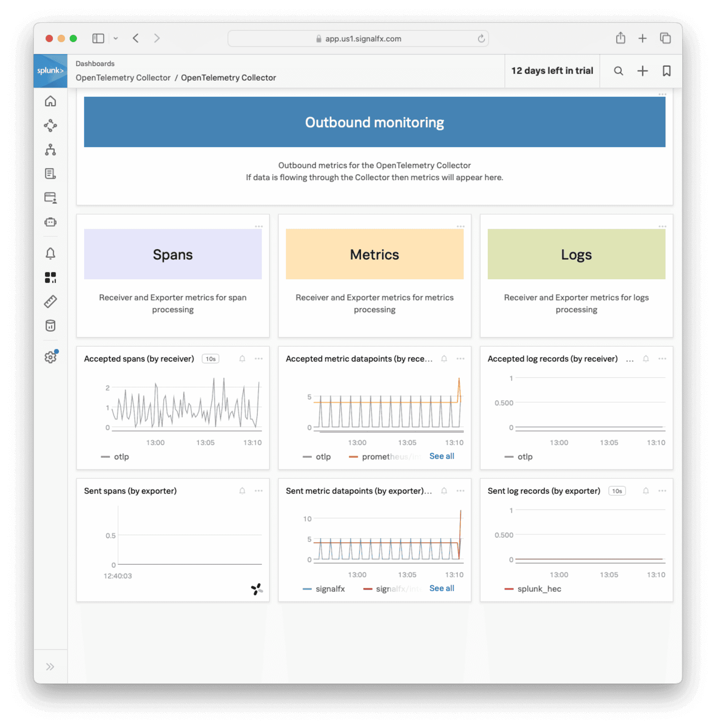
Task: Click the search magnifier in the top bar
Action: point(618,71)
